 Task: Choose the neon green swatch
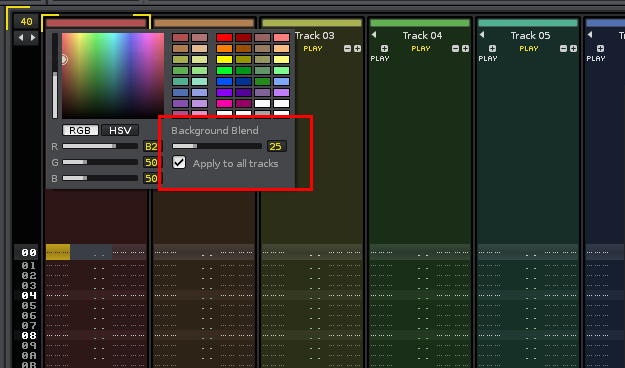224,71
